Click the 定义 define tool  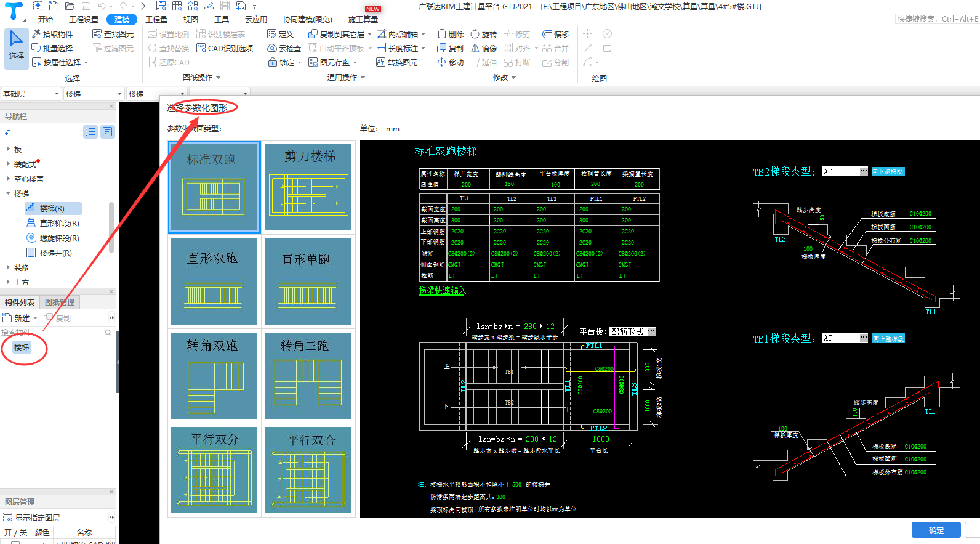pyautogui.click(x=281, y=34)
